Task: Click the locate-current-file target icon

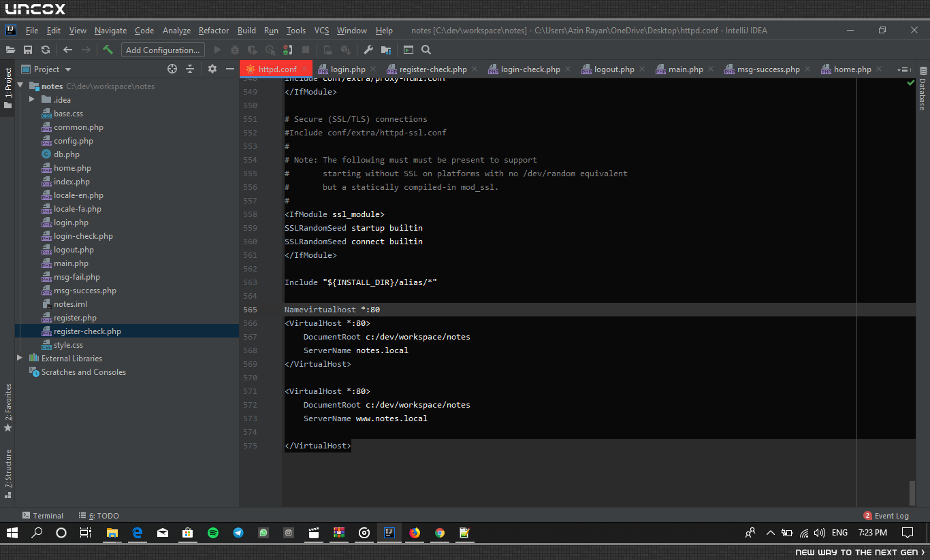Action: pyautogui.click(x=172, y=69)
